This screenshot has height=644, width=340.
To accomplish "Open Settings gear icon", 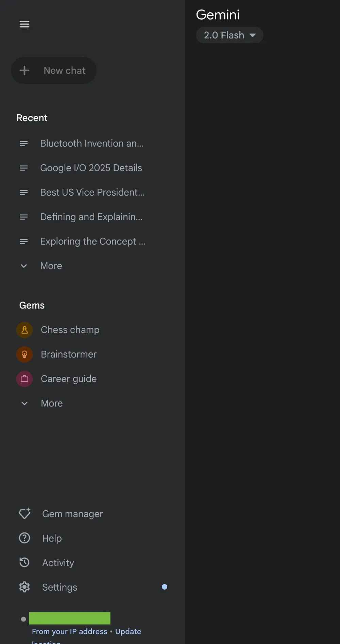I will (24, 587).
